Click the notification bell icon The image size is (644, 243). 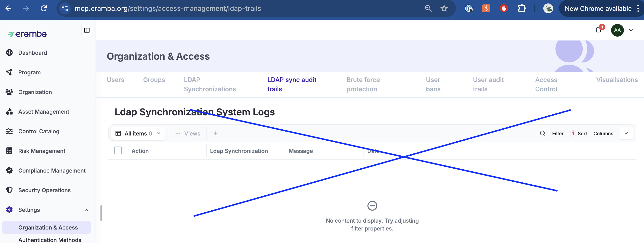(x=598, y=30)
